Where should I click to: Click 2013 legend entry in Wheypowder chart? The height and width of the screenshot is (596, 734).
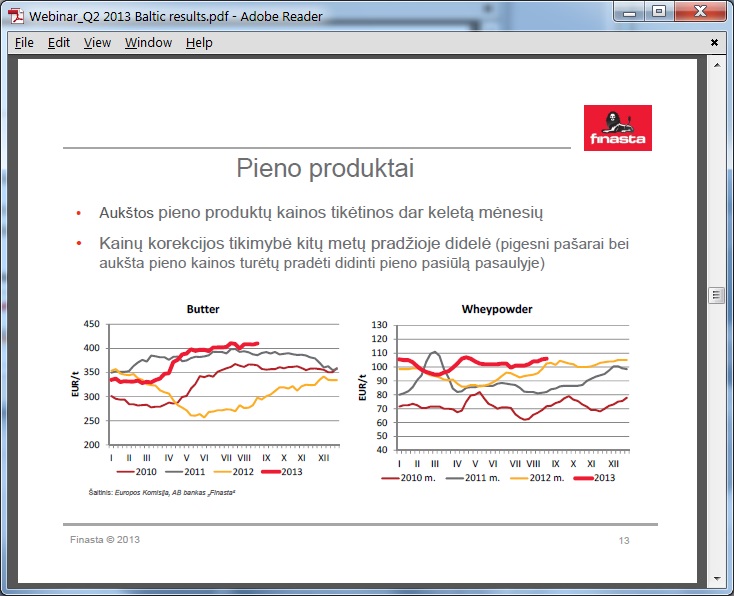[595, 478]
